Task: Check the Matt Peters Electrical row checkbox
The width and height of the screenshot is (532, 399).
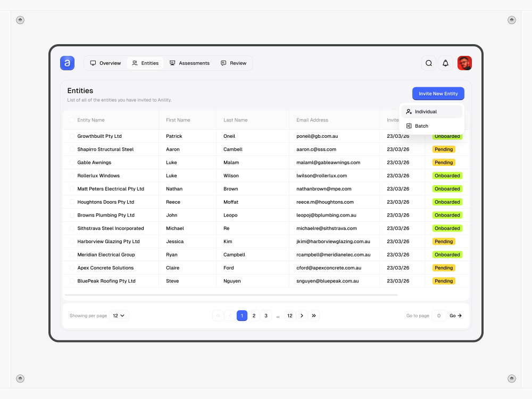Action: [x=72, y=189]
